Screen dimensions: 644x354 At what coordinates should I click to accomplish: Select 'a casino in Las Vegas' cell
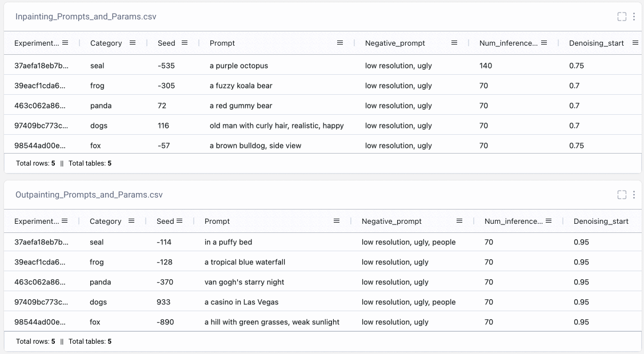[241, 302]
